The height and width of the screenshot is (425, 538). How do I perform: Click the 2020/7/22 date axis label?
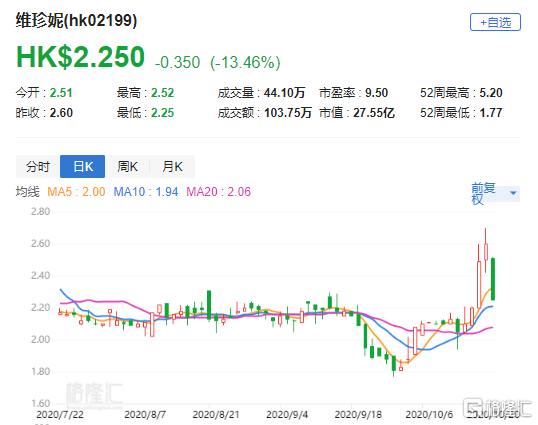point(60,415)
